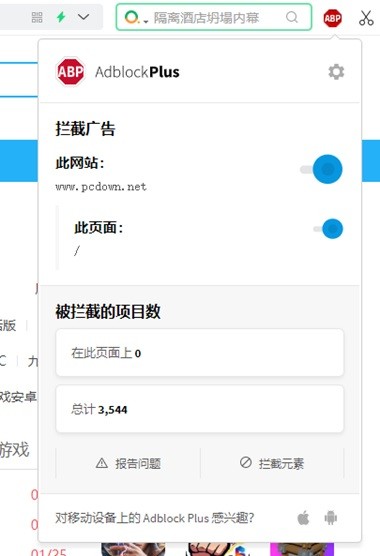The height and width of the screenshot is (556, 380).
Task: Click the www.pcdown.net domain text
Action: coord(101,187)
